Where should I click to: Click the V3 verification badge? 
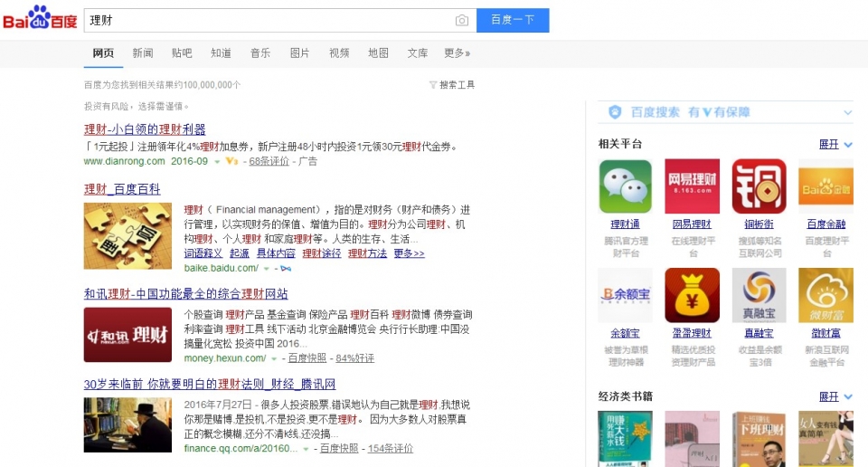[x=231, y=161]
